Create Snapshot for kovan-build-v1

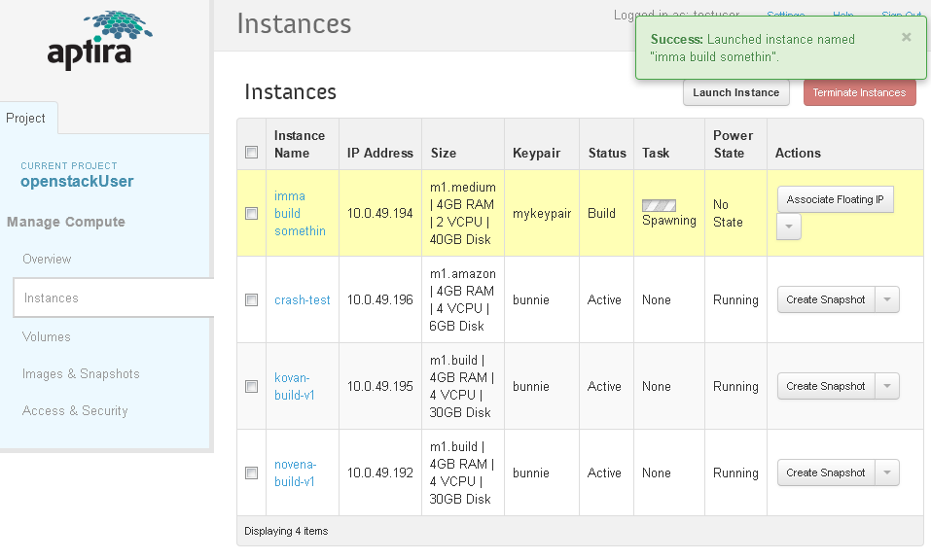826,386
